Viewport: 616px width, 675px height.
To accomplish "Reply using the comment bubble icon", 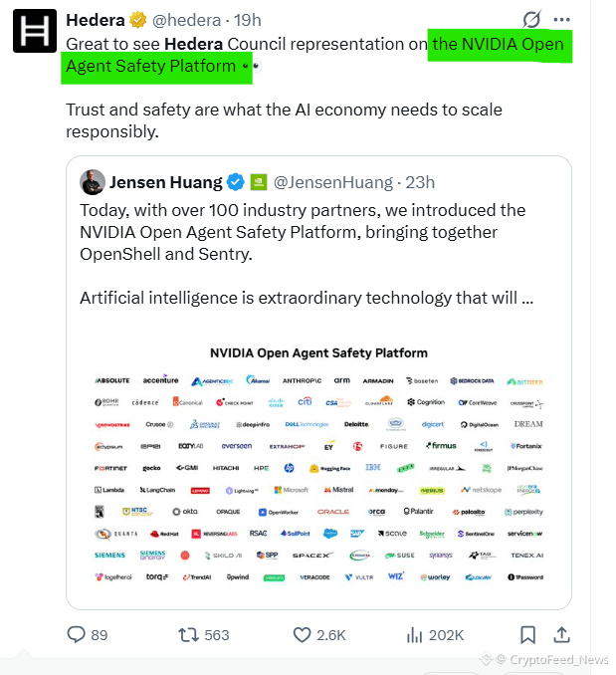I will 77,634.
